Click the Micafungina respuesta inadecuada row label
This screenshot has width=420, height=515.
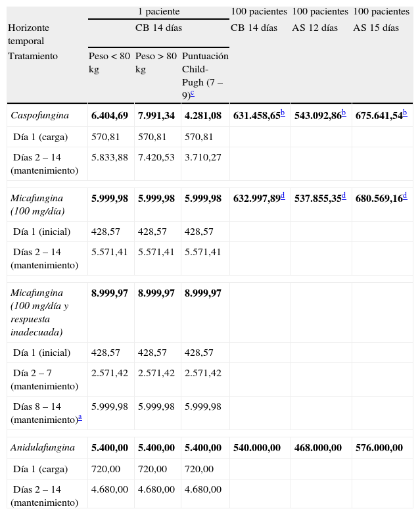[39, 312]
